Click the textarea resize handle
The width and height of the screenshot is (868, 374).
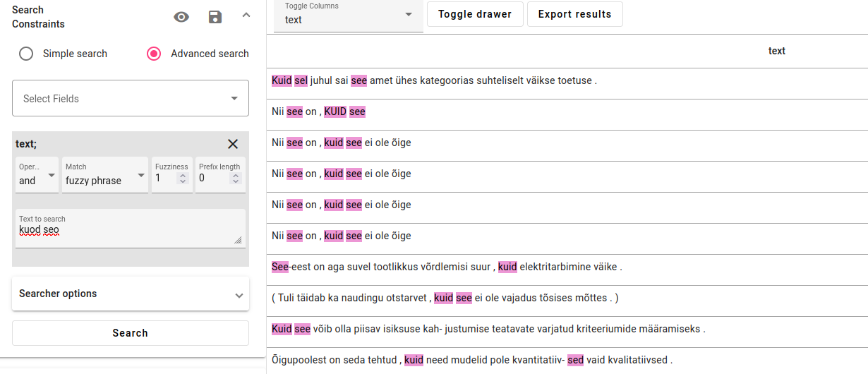coord(238,241)
